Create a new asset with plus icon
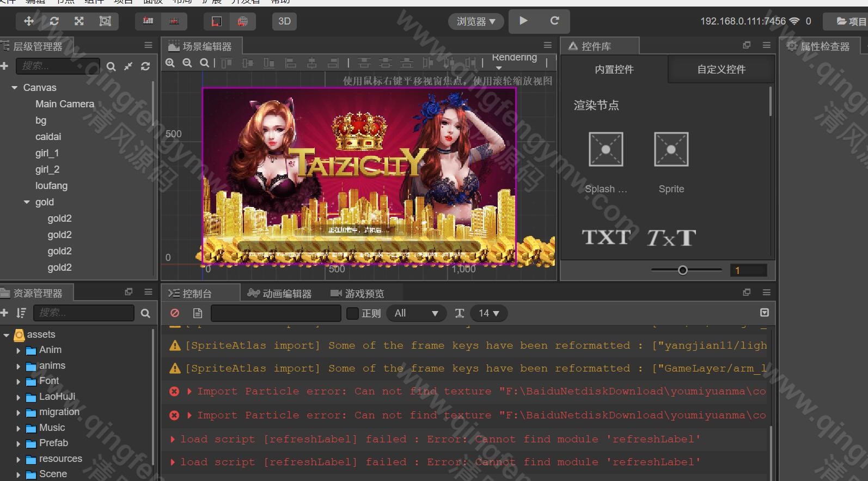This screenshot has width=868, height=481. pos(4,313)
